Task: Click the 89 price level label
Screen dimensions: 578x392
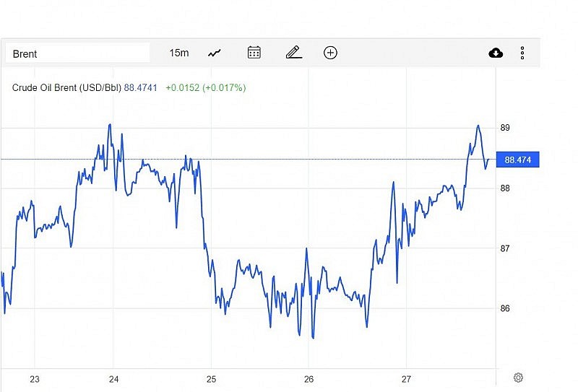Action: coord(505,128)
